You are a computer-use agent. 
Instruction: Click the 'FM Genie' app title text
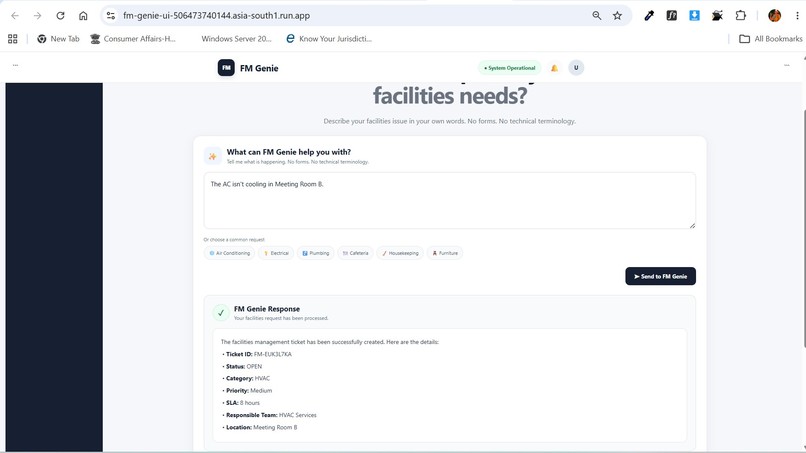[259, 68]
